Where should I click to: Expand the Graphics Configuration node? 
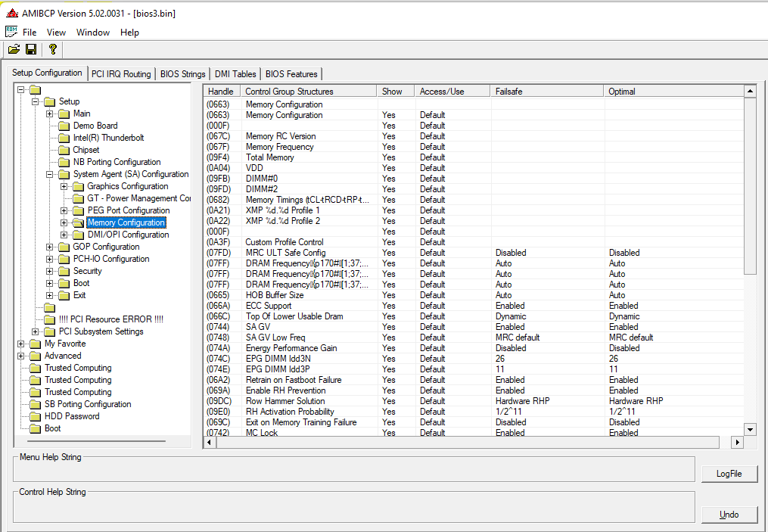[x=64, y=187]
